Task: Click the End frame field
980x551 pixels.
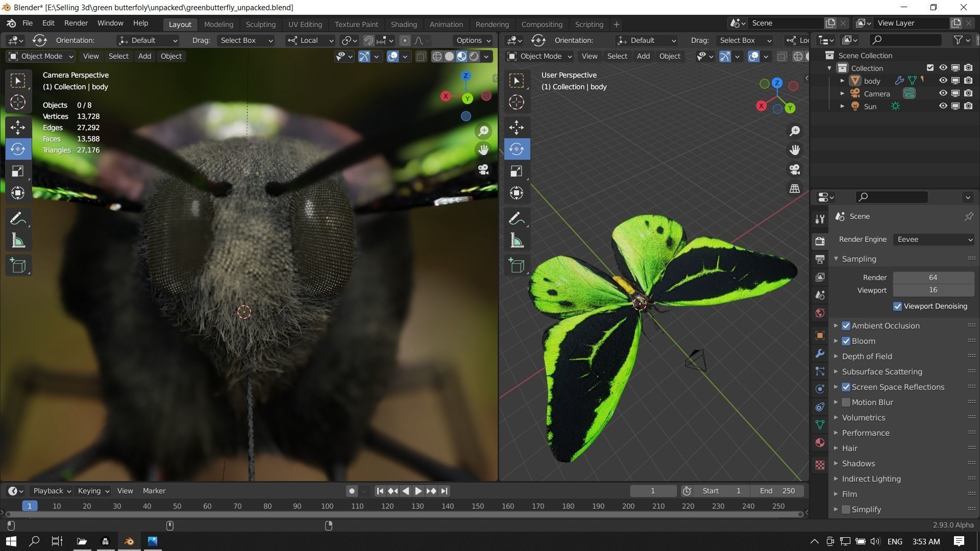Action: [x=777, y=491]
